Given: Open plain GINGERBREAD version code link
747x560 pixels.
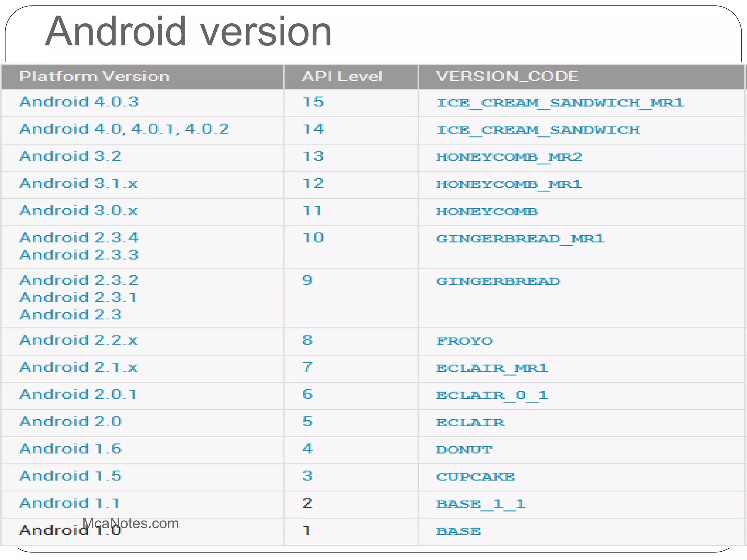Looking at the screenshot, I should pos(498,281).
